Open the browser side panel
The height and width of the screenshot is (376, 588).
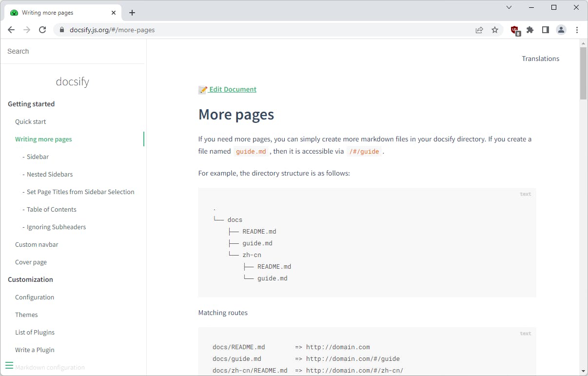tap(546, 30)
